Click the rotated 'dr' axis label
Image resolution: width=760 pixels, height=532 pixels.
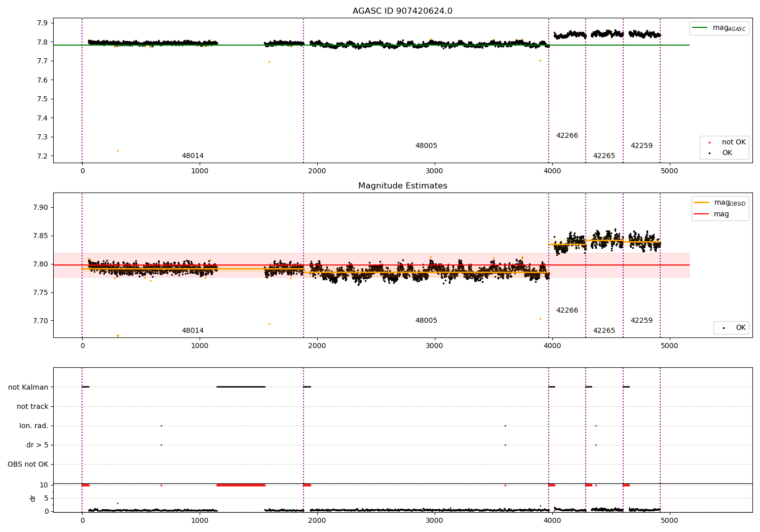click(x=33, y=498)
